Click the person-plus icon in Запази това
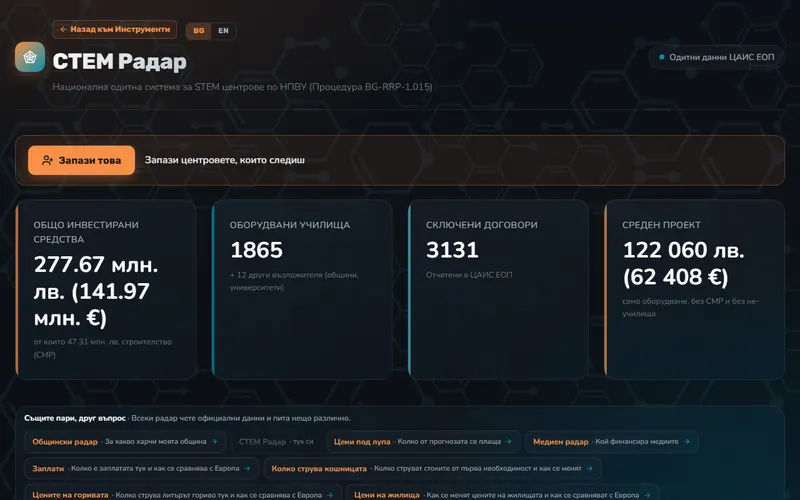Viewport: 800px width, 500px height. click(x=47, y=160)
